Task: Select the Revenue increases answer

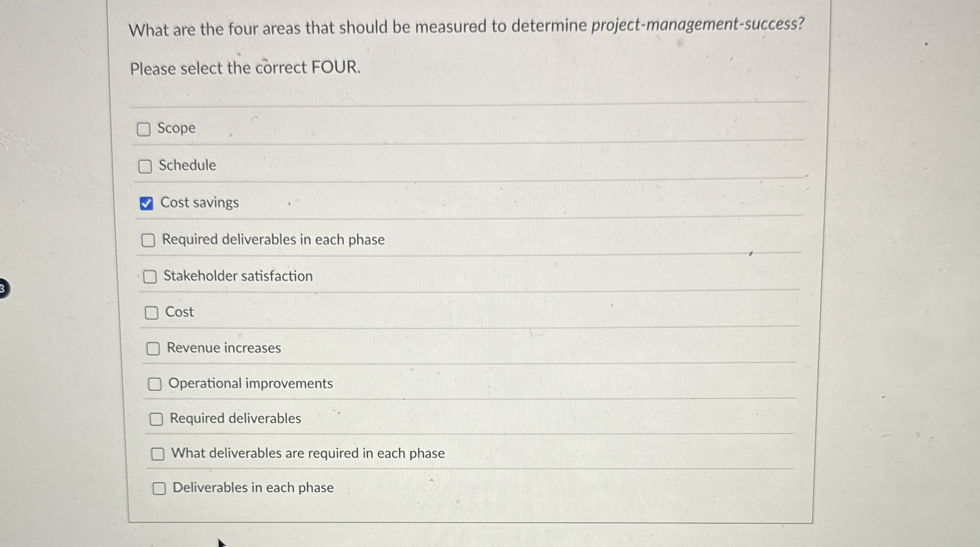Action: point(154,349)
